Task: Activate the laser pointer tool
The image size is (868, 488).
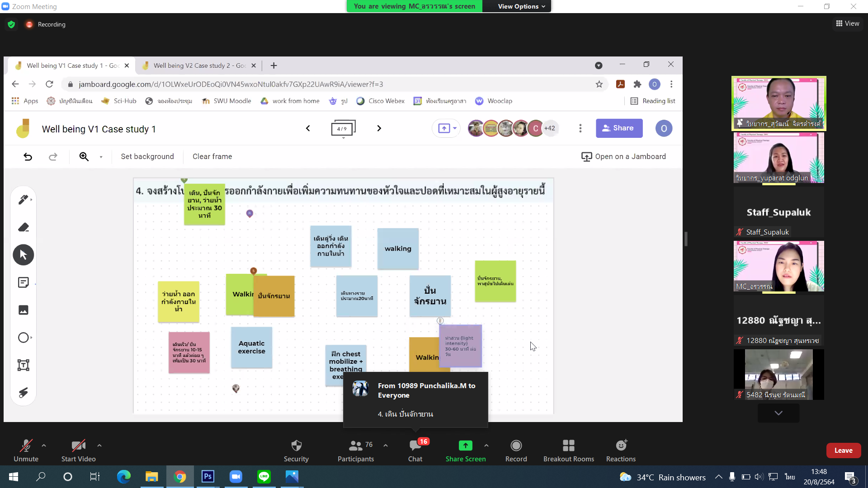Action: pos(23,393)
